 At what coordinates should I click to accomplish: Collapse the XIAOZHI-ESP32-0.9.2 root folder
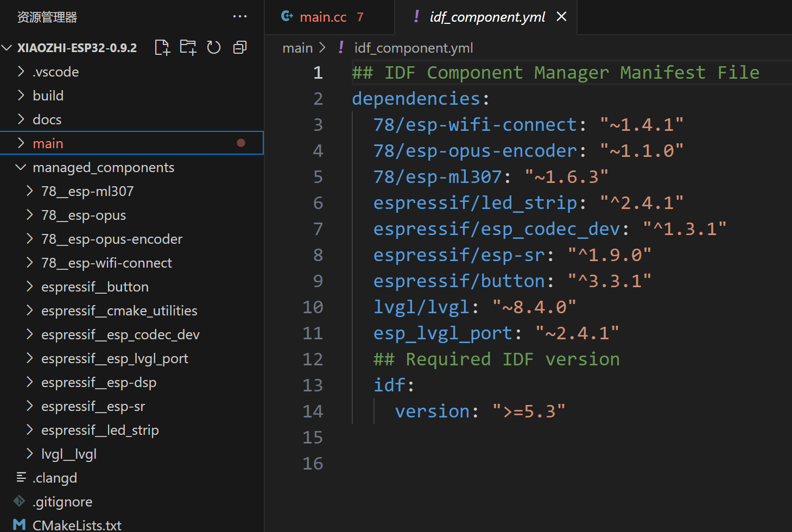7,48
